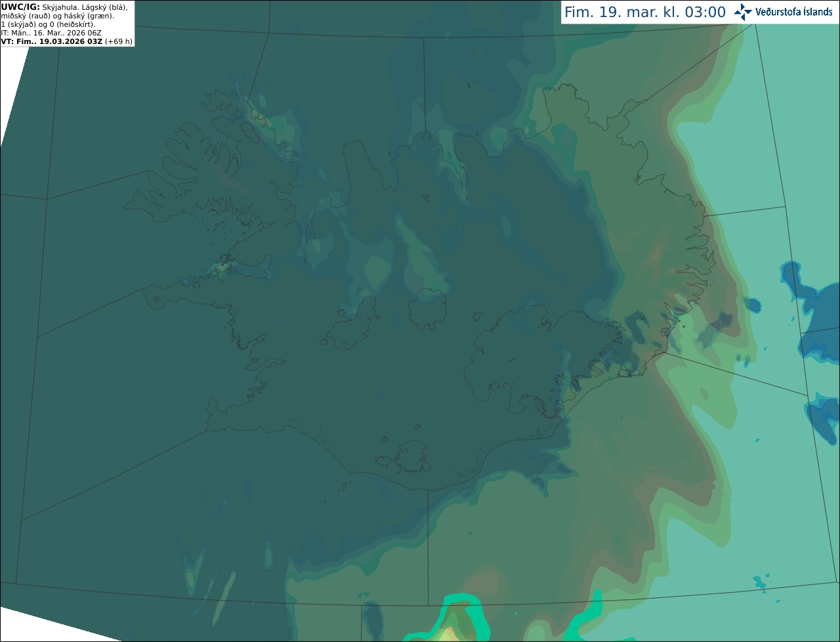Click the 'IT: Mán.. 16. Mar.. 2026 06Z' line
Viewport: 840px width, 642px height.
click(52, 33)
